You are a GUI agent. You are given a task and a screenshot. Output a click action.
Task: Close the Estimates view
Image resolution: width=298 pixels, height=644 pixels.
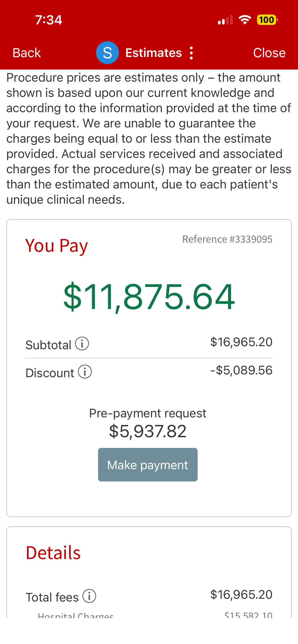(269, 53)
